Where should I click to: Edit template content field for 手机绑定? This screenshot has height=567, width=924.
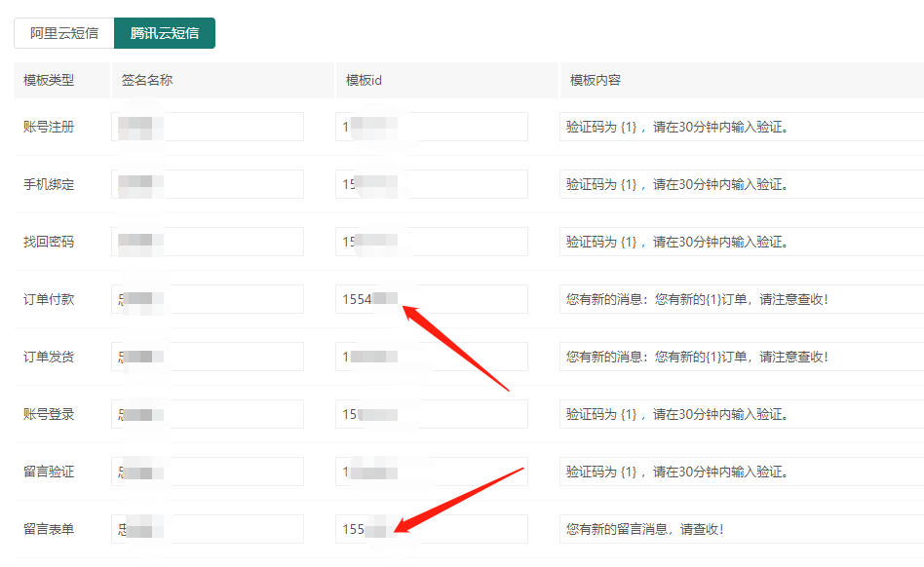[742, 184]
